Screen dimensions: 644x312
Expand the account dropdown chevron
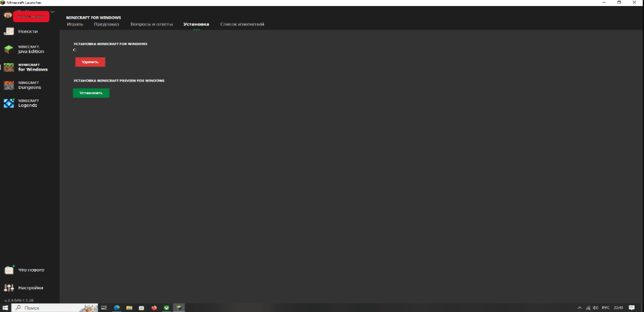pyautogui.click(x=52, y=12)
